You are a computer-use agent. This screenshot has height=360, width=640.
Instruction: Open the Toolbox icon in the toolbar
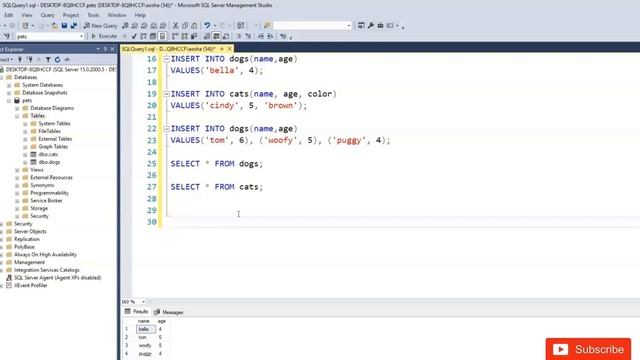click(380, 25)
